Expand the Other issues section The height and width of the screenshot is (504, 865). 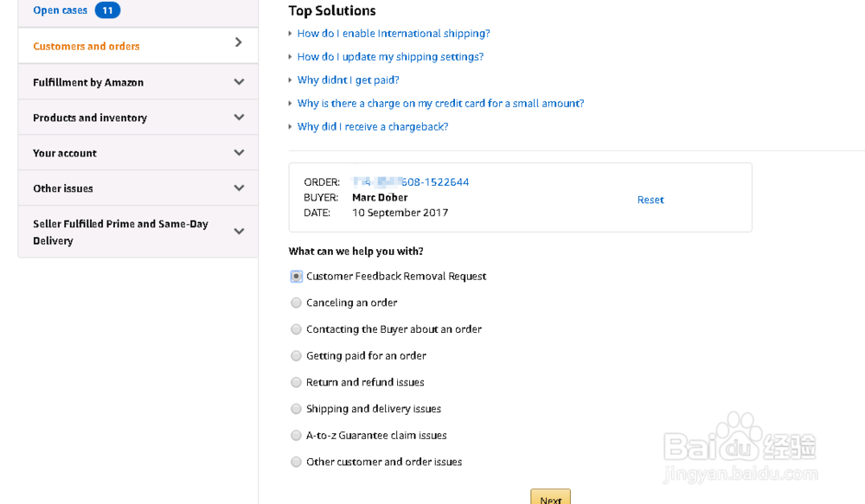click(138, 188)
